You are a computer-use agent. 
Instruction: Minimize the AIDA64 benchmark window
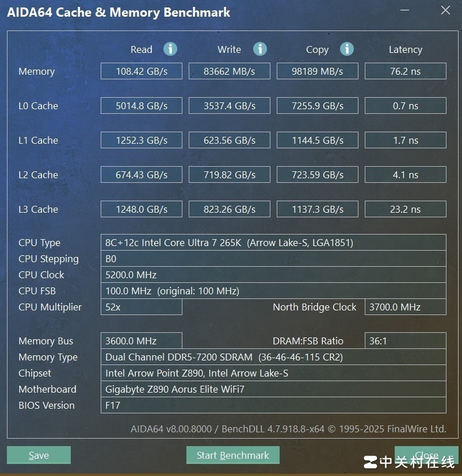coord(404,10)
